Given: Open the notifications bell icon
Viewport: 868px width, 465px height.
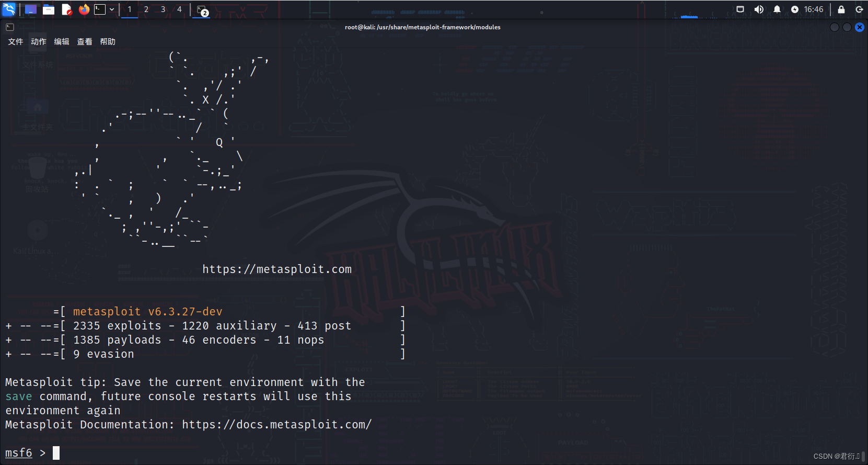Looking at the screenshot, I should (777, 9).
